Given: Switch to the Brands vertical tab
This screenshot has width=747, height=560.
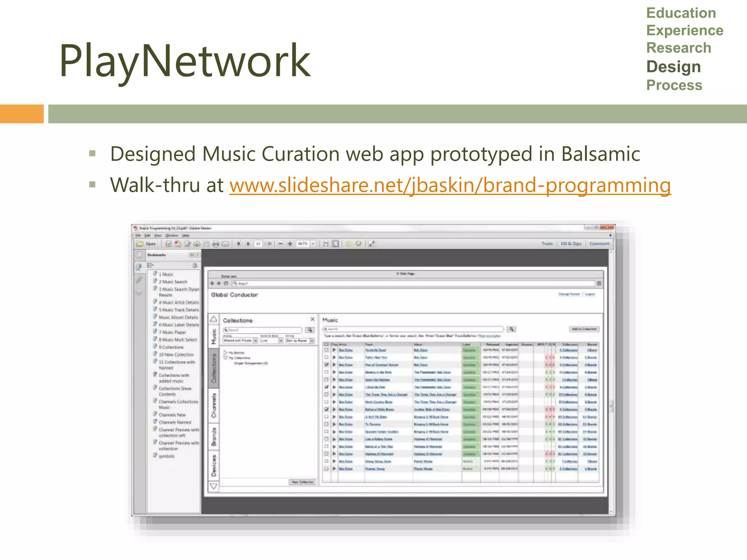Looking at the screenshot, I should (x=214, y=437).
